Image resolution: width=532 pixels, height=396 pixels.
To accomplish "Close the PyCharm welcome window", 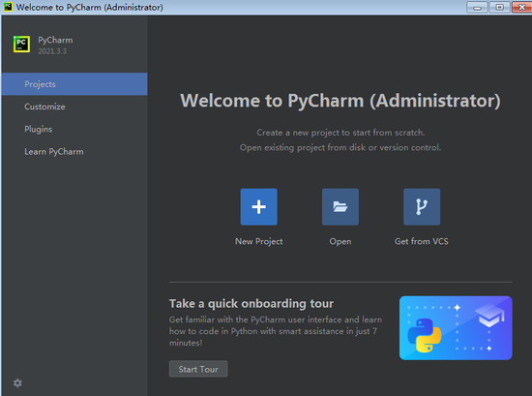I will coord(521,7).
